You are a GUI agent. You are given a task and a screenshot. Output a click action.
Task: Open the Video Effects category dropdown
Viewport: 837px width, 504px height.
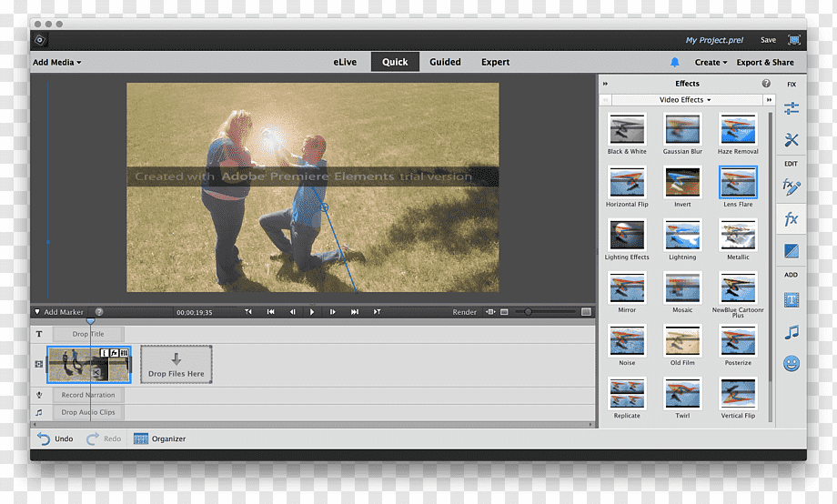[x=683, y=100]
